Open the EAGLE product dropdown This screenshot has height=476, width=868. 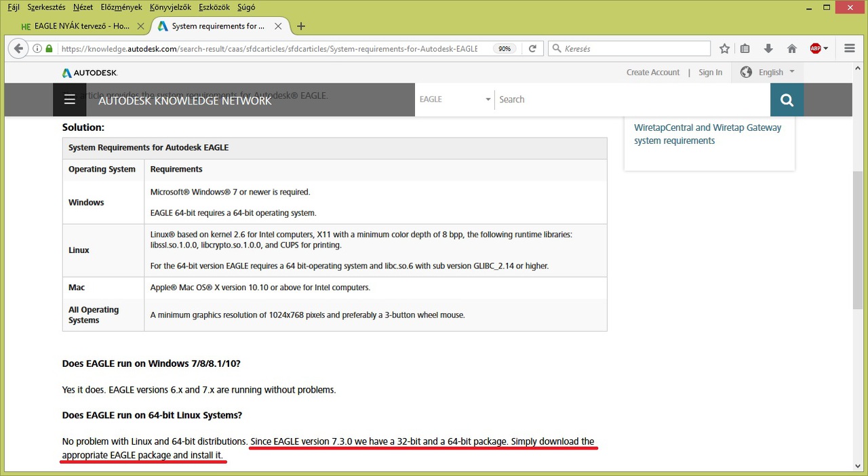point(454,100)
